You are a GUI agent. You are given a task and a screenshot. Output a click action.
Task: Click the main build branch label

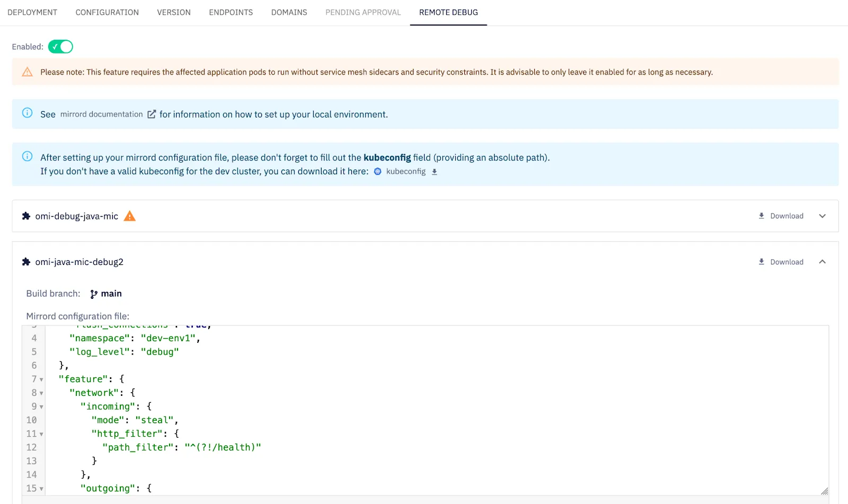click(x=111, y=294)
